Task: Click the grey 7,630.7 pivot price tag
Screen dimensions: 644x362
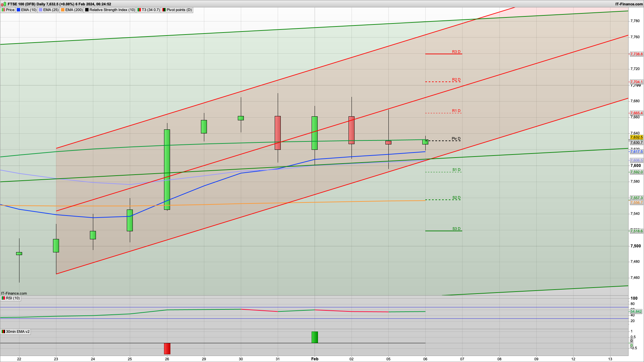Action: pyautogui.click(x=636, y=142)
